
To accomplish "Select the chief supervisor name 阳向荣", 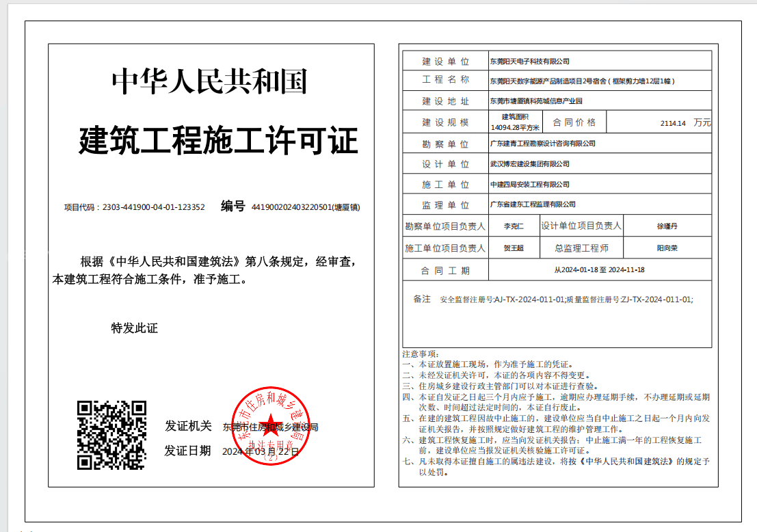I will [x=667, y=248].
